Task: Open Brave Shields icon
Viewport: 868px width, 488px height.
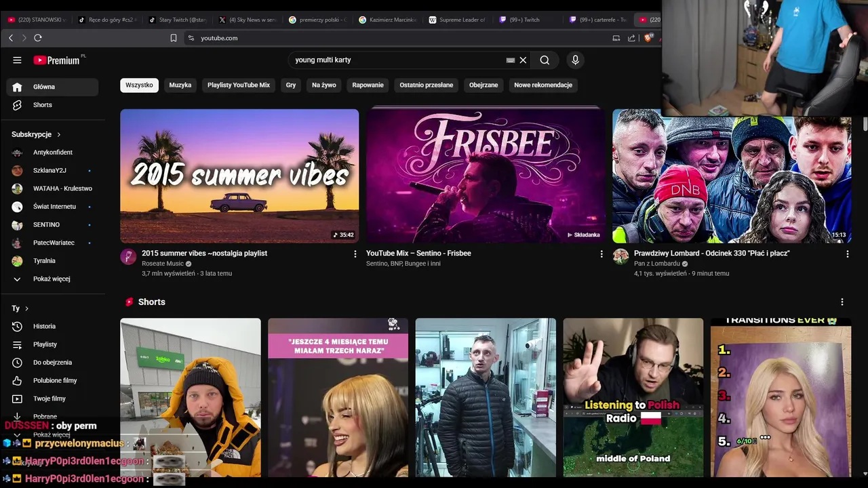Action: 648,38
